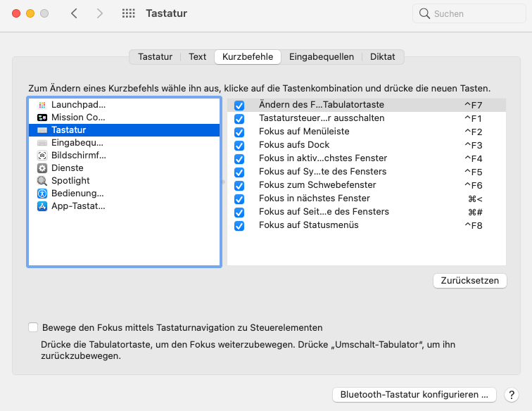This screenshot has height=411, width=532.
Task: Switch to the Text tab
Action: [x=198, y=57]
